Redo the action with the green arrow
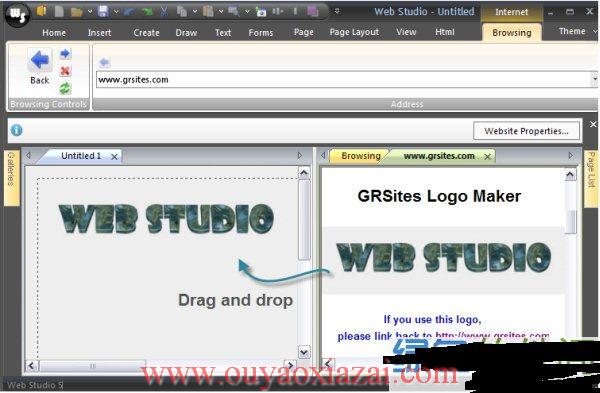The height and width of the screenshot is (393, 600). (147, 12)
